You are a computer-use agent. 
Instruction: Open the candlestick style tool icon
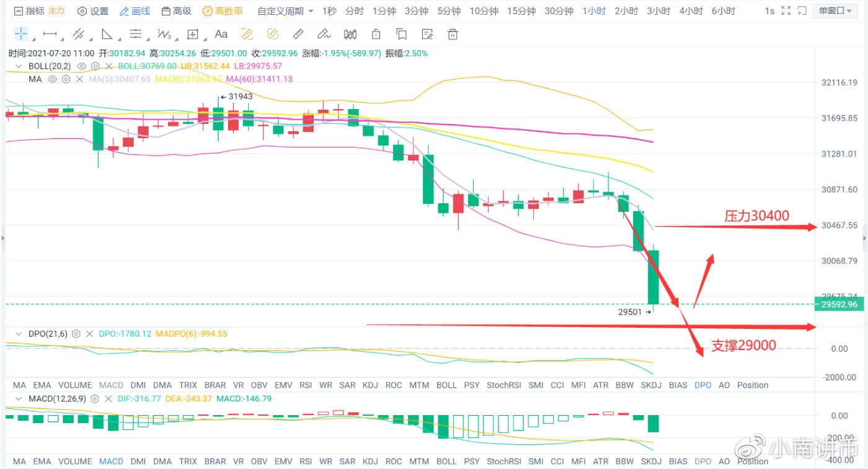pos(350,34)
